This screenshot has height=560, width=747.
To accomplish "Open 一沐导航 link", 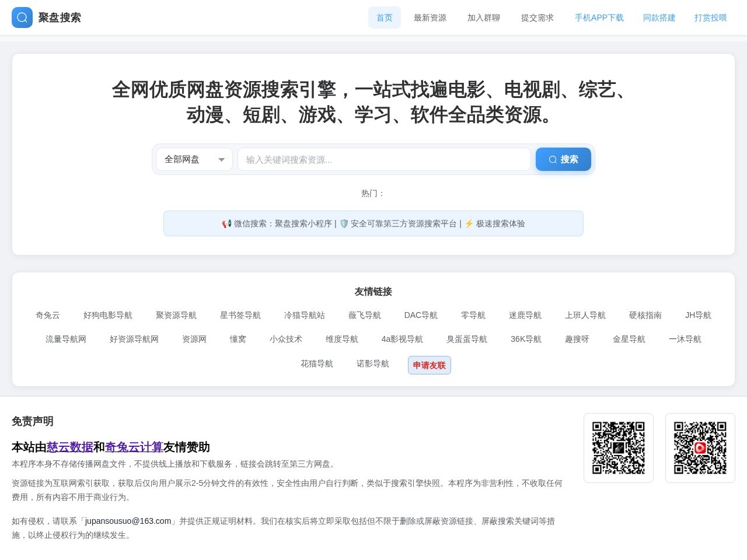I will [x=685, y=339].
